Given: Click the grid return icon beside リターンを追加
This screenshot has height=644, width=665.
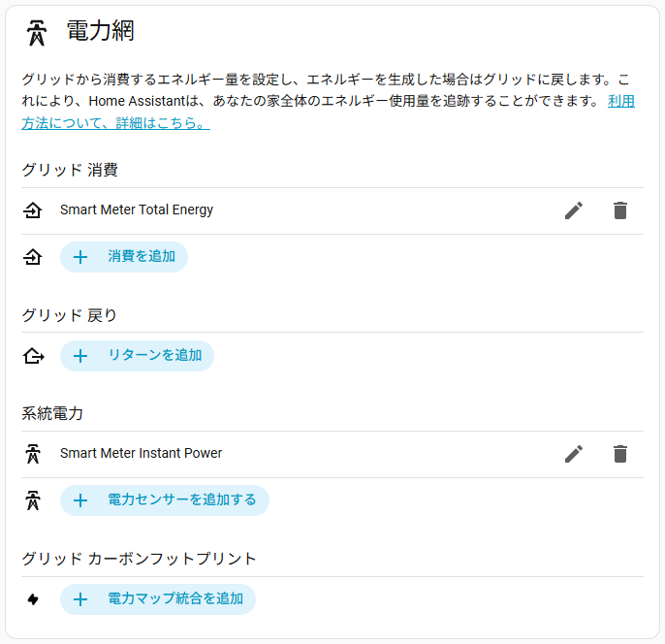Looking at the screenshot, I should coord(33,356).
